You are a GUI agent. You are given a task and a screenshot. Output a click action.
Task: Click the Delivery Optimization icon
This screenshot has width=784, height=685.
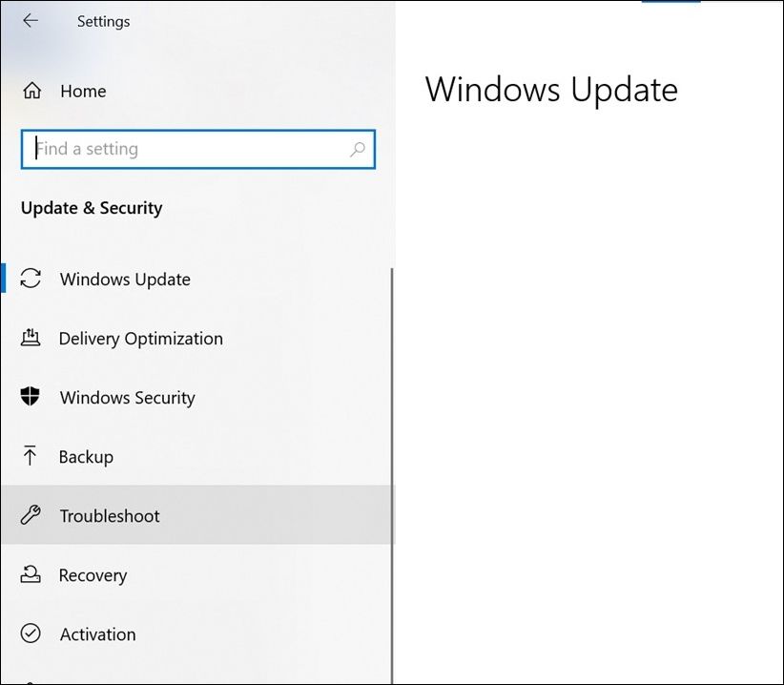(x=31, y=338)
